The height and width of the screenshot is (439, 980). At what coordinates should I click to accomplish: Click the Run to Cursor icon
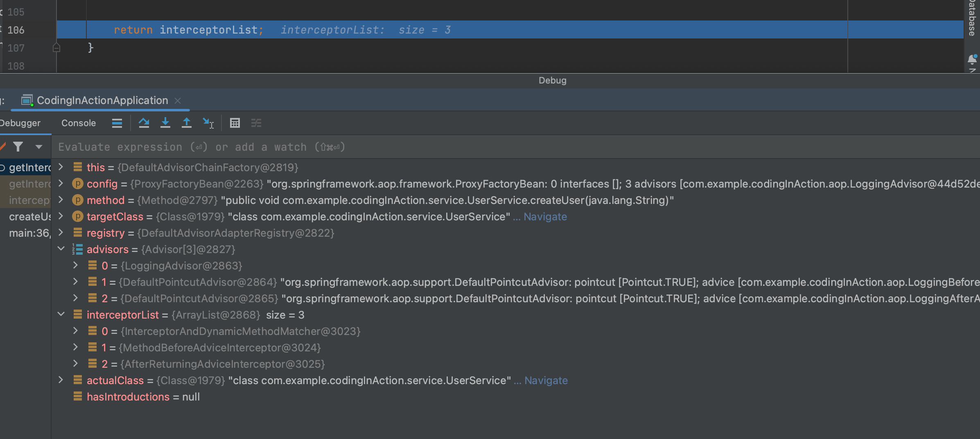pos(208,123)
